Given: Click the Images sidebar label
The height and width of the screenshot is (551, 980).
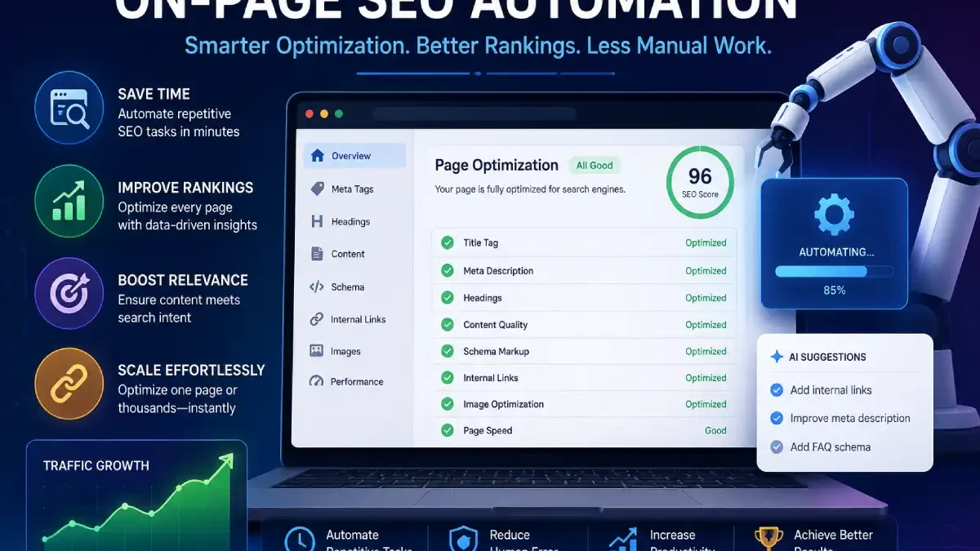Looking at the screenshot, I should 345,351.
